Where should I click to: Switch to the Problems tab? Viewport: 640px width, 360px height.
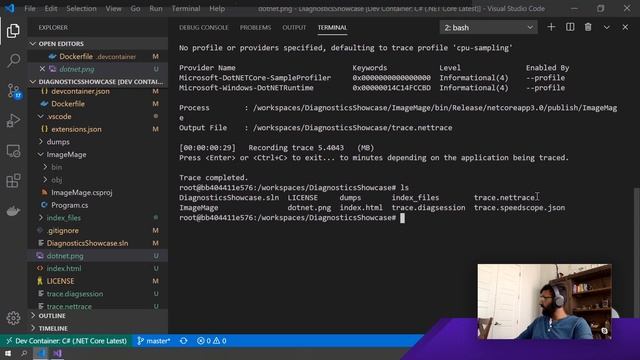click(256, 28)
